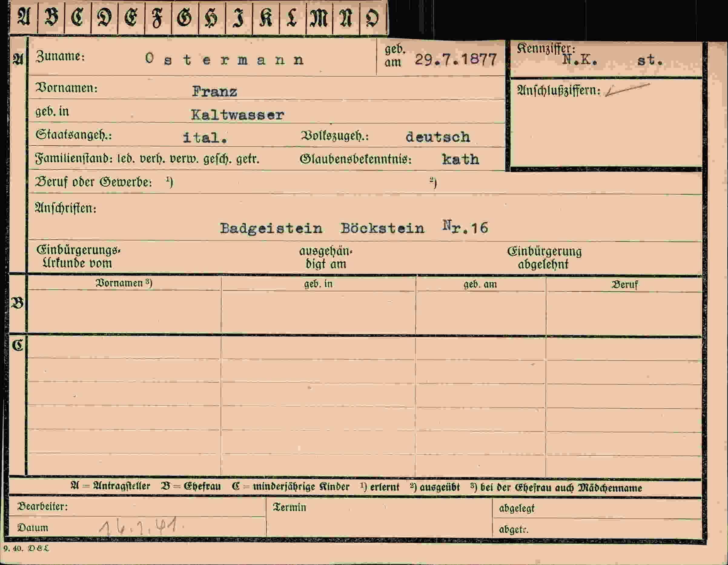Click the section C side marker
The image size is (728, 565).
17,345
